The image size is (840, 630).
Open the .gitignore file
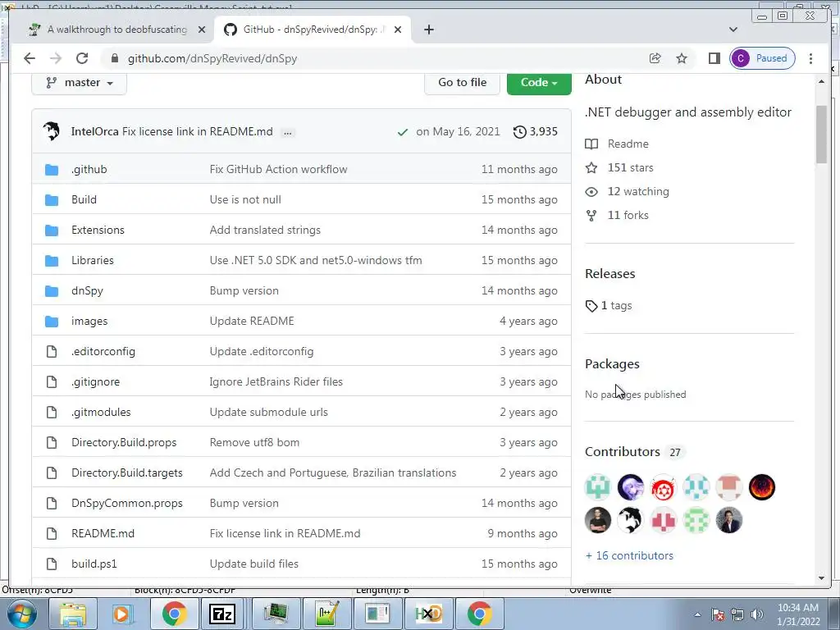point(96,382)
